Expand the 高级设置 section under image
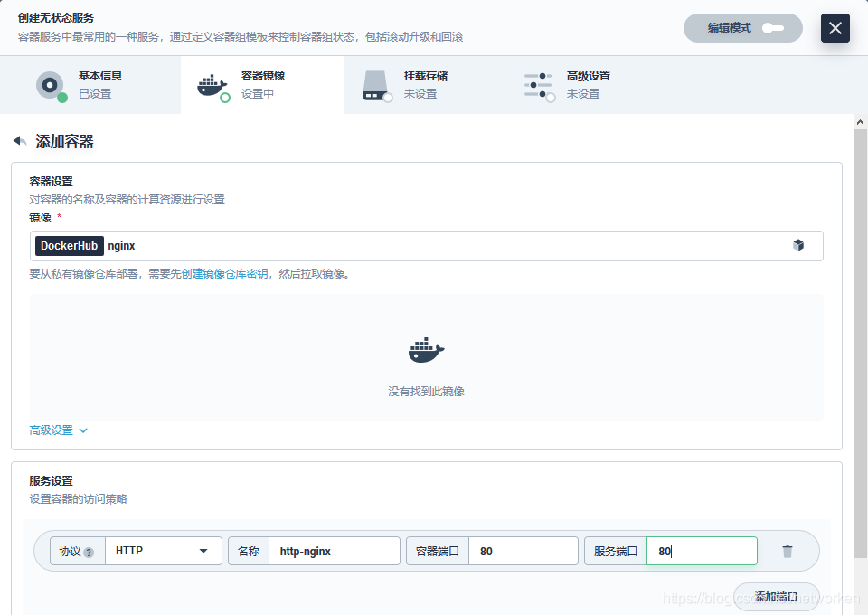Screen dimensions: 868x615 pyautogui.click(x=58, y=430)
